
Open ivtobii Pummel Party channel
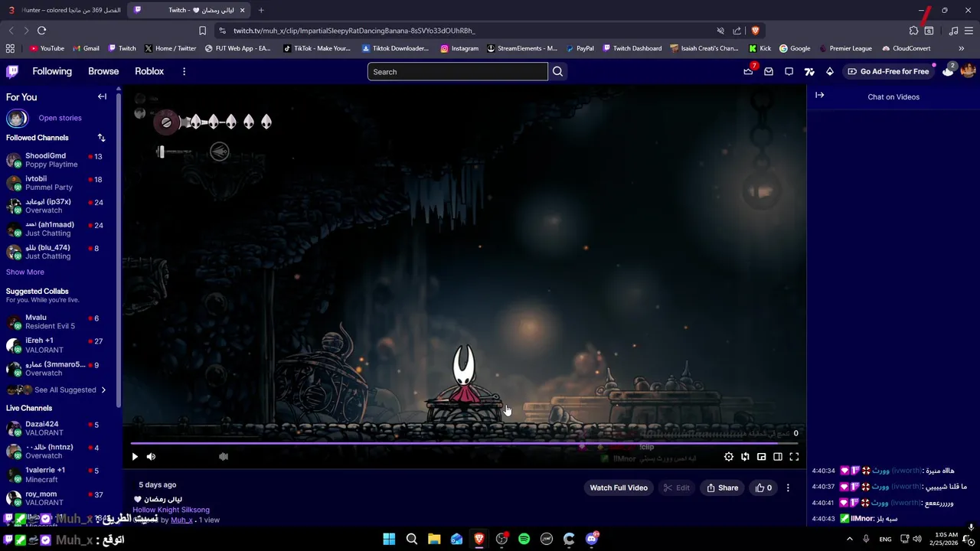[x=59, y=183]
